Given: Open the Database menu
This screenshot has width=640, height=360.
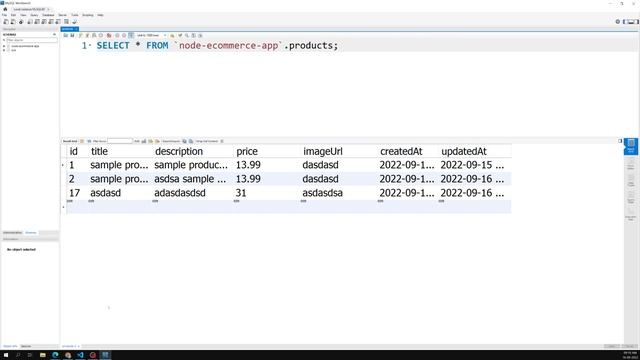Looking at the screenshot, I should point(48,15).
